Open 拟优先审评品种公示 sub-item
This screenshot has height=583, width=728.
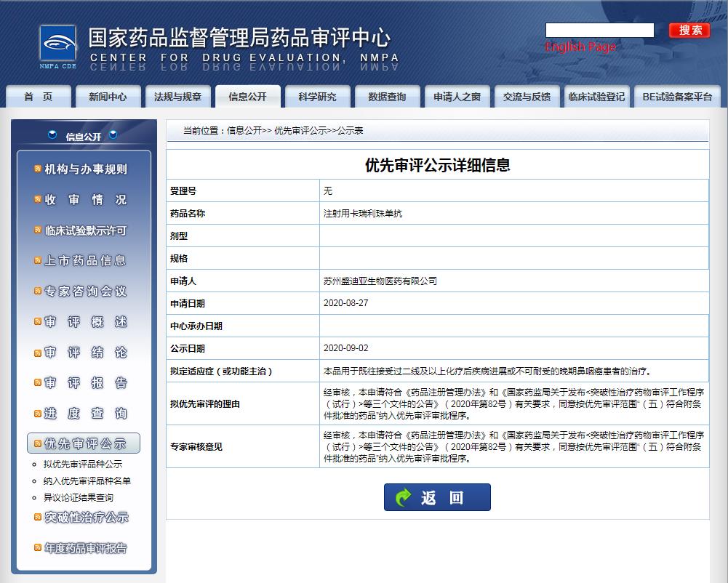pyautogui.click(x=83, y=465)
